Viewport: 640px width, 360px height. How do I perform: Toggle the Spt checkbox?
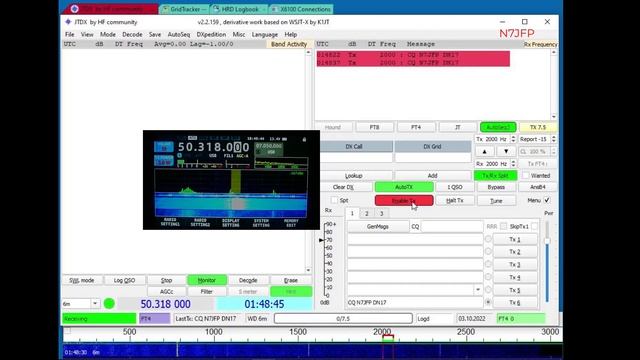334,200
